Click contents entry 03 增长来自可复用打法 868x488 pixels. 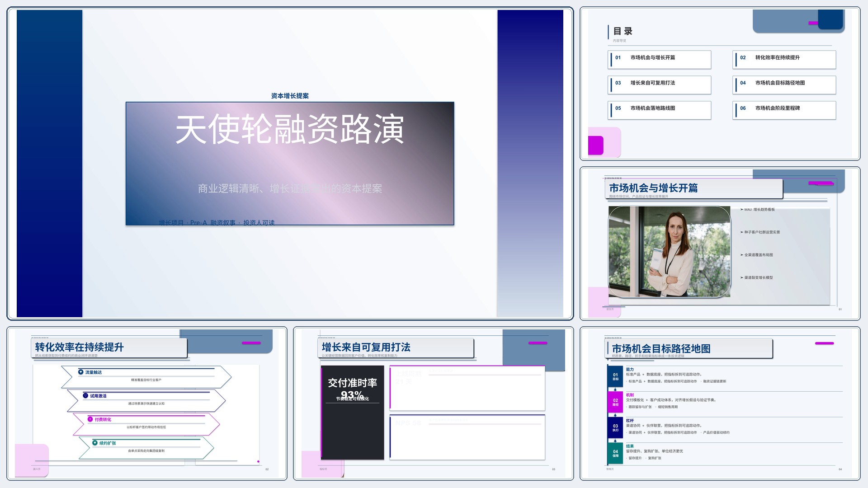pyautogui.click(x=660, y=85)
